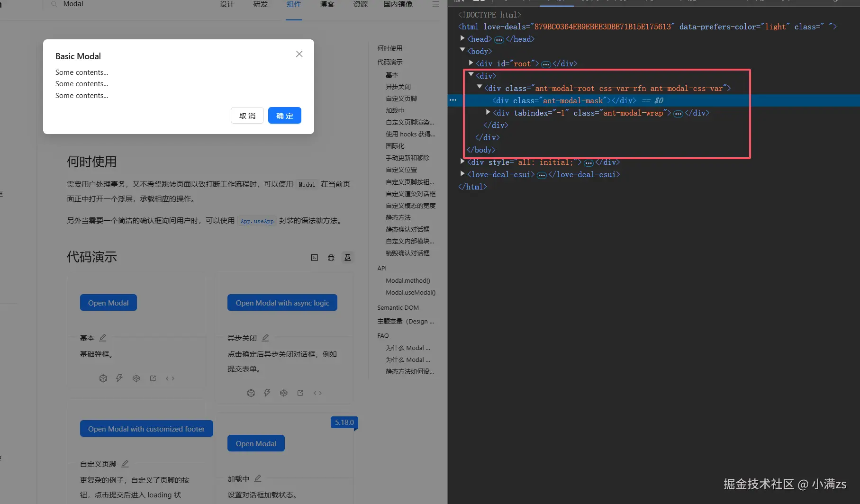Go to 异步关闭 anchor in sidebar
Image resolution: width=860 pixels, height=504 pixels.
[x=398, y=87]
